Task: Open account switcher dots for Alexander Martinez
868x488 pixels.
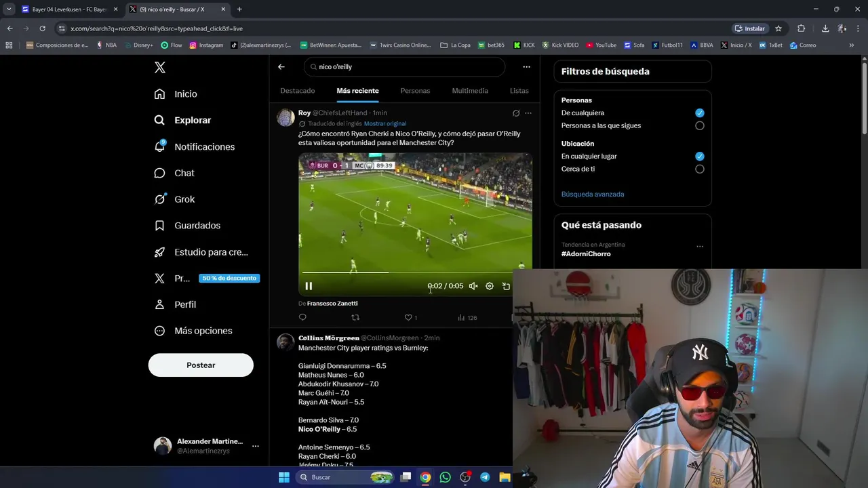Action: coord(255,446)
